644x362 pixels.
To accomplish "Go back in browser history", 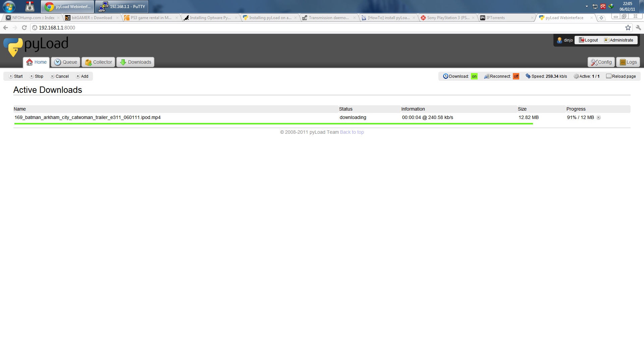I will pos(5,28).
